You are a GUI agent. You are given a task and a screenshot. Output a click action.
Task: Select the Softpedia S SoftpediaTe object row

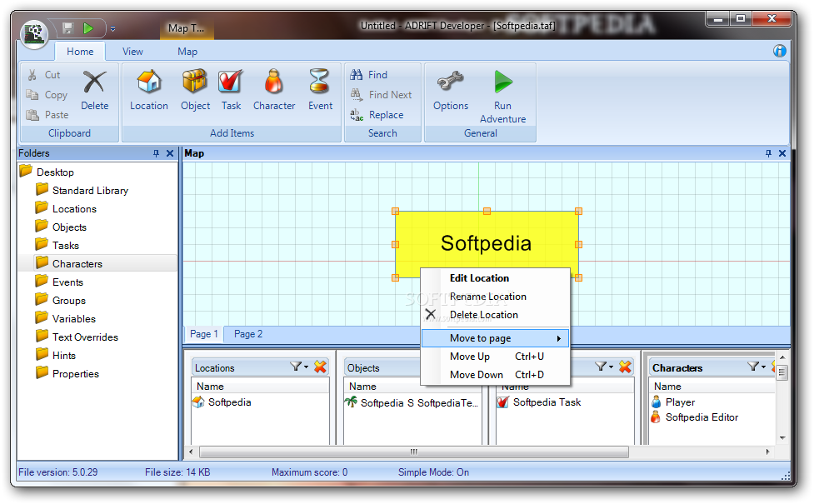tap(411, 402)
